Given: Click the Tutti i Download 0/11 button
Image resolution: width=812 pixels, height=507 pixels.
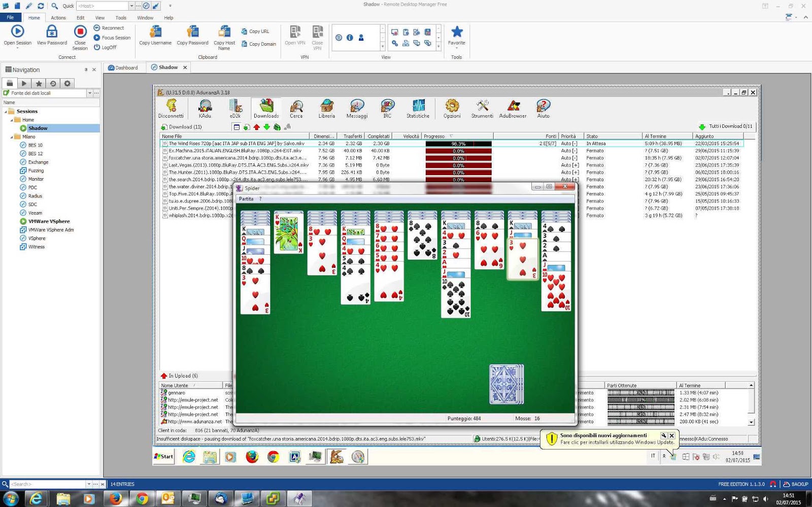Looking at the screenshot, I should (726, 126).
